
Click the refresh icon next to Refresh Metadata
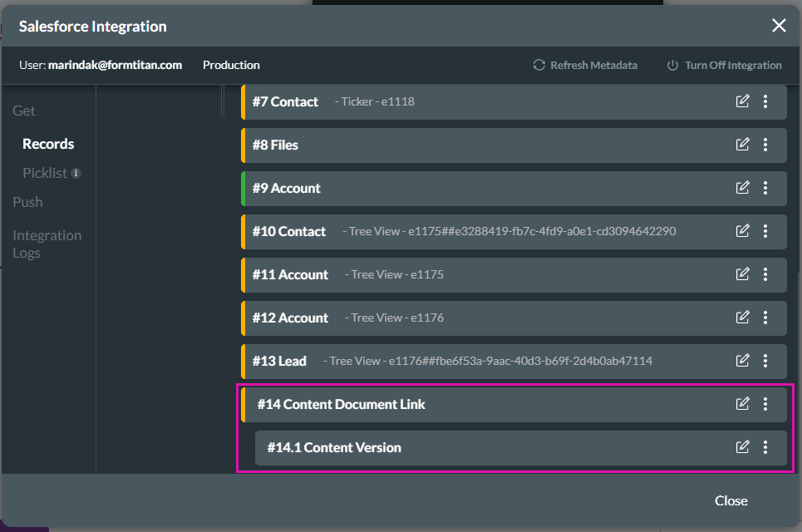point(539,65)
